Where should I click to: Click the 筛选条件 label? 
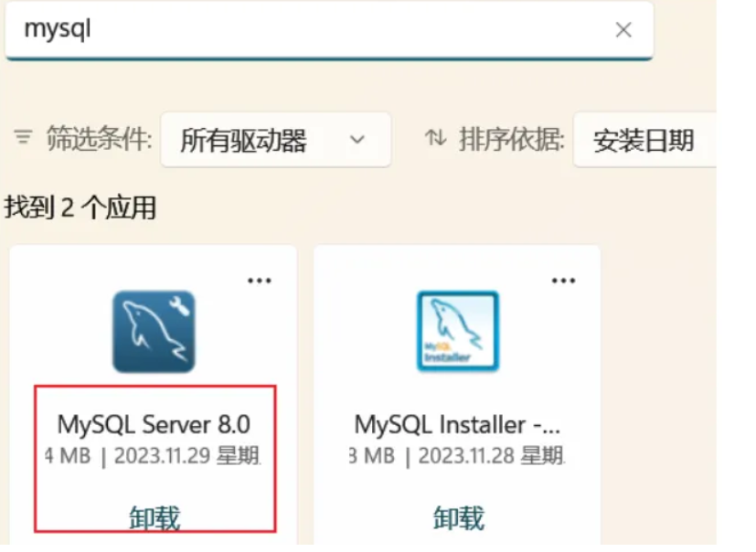[100, 139]
